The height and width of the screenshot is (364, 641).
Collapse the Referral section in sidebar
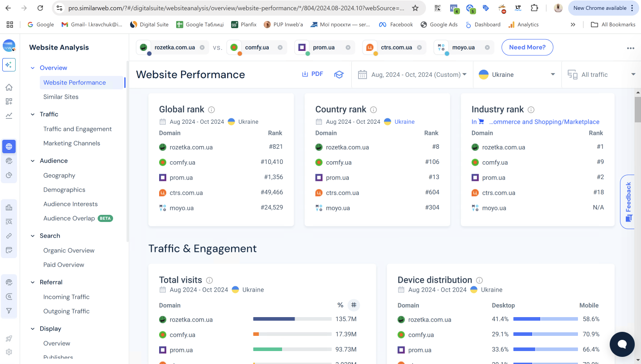(33, 282)
